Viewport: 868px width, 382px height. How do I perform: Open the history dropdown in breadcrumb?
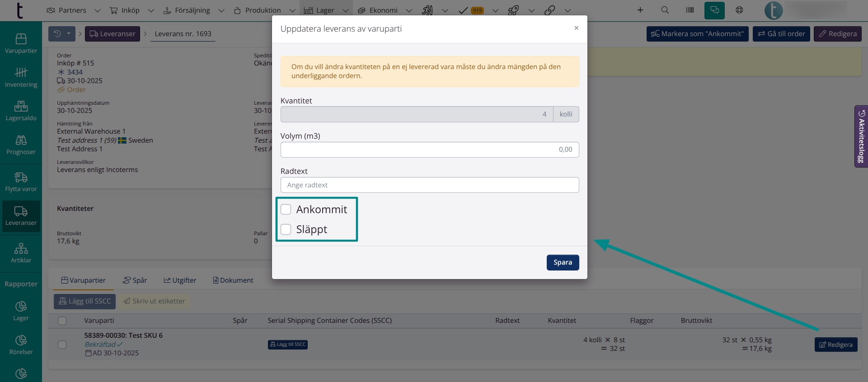62,34
